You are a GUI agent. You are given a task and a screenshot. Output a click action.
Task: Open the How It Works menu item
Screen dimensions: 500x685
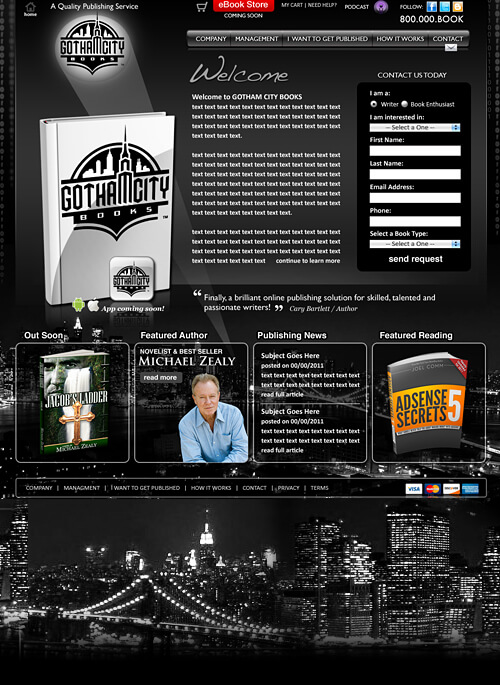coord(400,39)
